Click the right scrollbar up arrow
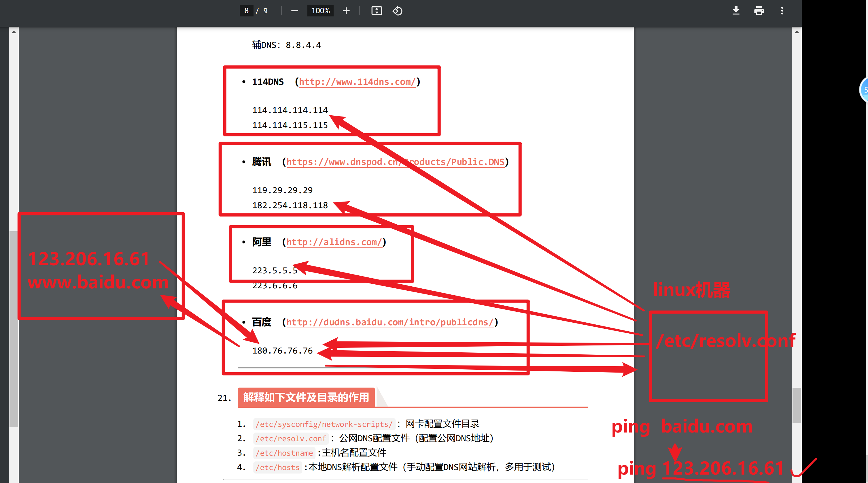Screen dimensions: 868x483 pyautogui.click(x=797, y=32)
